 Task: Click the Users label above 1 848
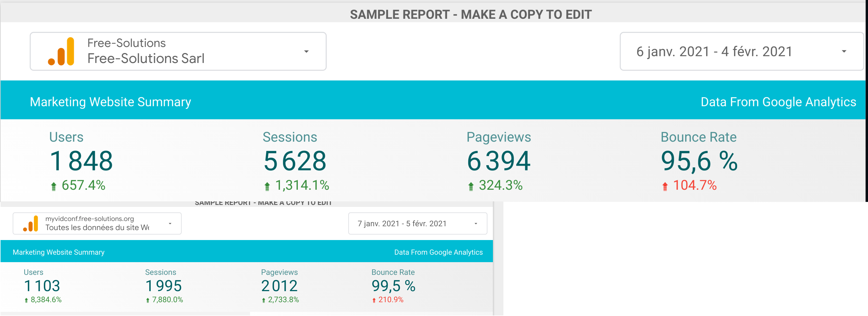click(66, 137)
